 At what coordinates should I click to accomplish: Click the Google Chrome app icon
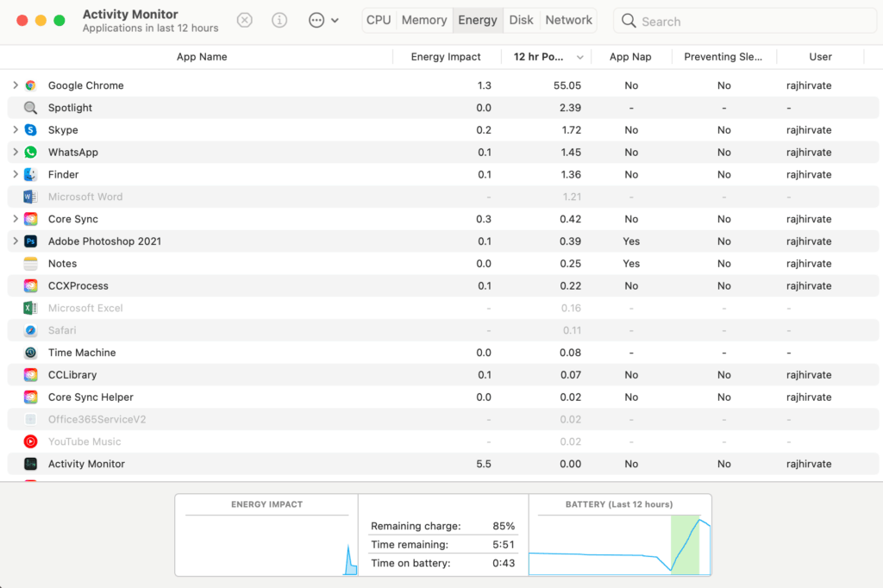pyautogui.click(x=30, y=85)
